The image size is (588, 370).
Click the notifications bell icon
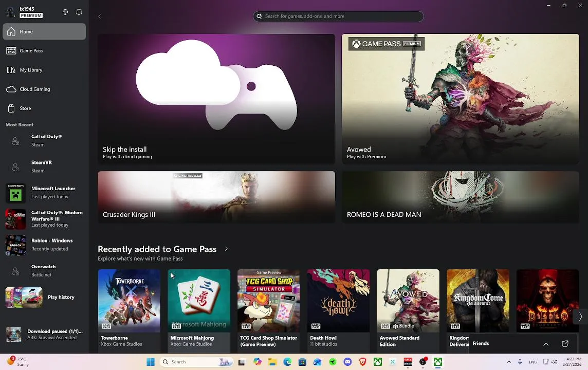79,12
